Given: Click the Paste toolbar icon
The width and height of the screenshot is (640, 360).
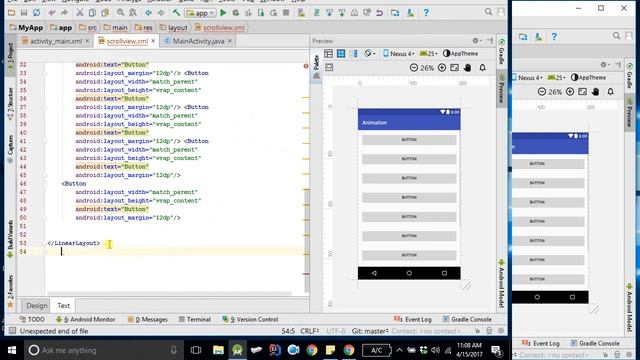Looking at the screenshot, I should 105,13.
